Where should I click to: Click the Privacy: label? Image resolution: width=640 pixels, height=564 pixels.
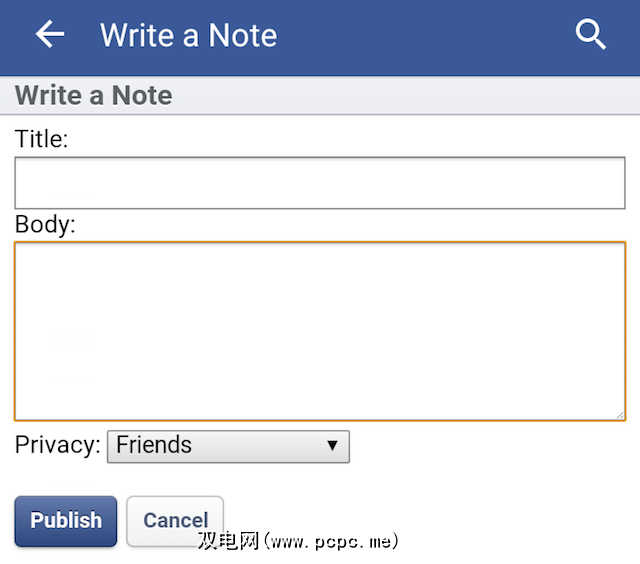point(58,445)
